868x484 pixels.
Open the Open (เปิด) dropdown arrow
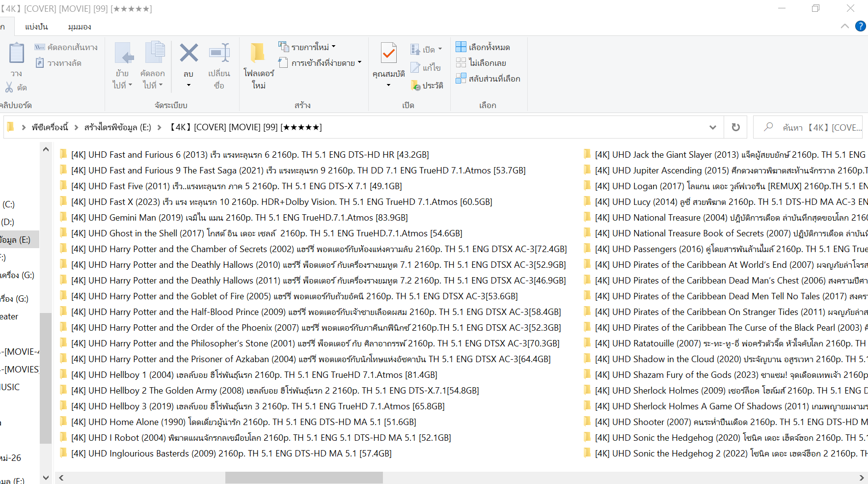click(x=440, y=49)
